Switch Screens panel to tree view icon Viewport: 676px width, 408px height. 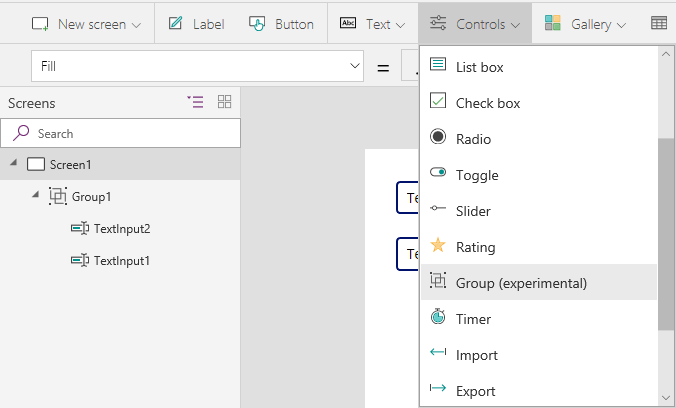pyautogui.click(x=195, y=102)
